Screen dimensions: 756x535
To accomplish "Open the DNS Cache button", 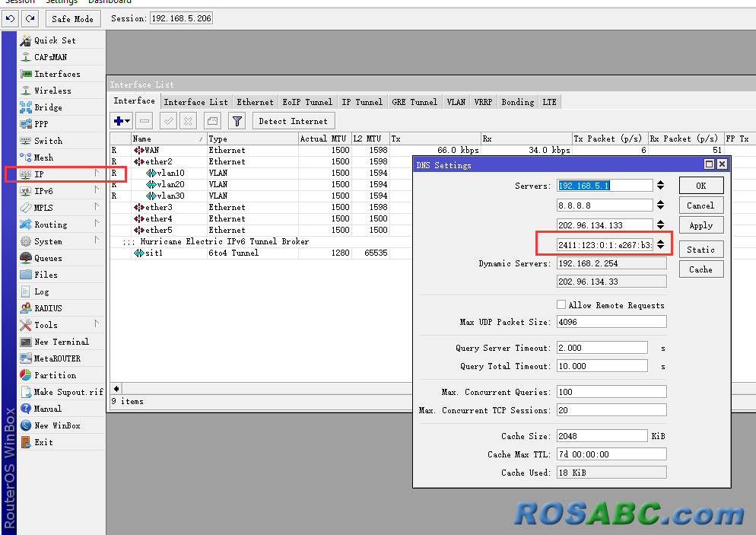I will pos(701,269).
